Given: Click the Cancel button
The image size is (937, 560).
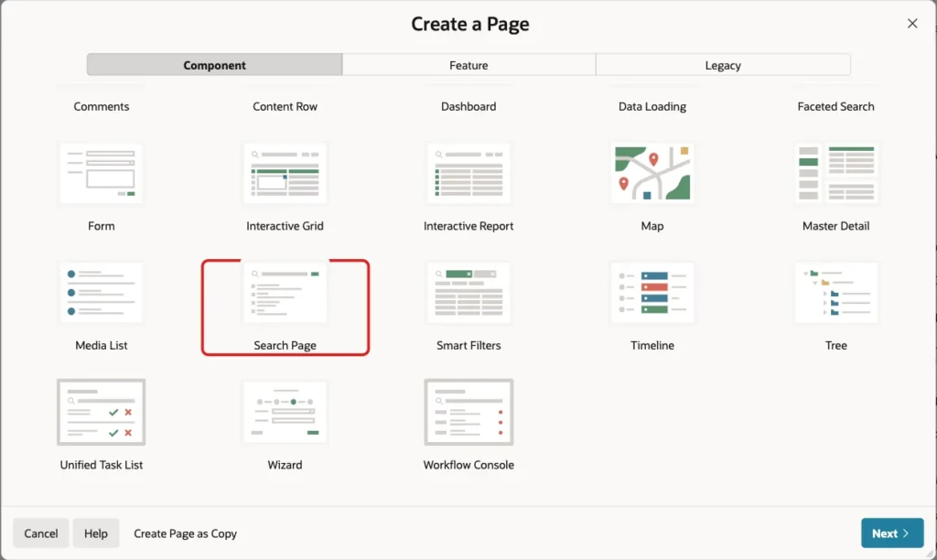Looking at the screenshot, I should click(40, 533).
